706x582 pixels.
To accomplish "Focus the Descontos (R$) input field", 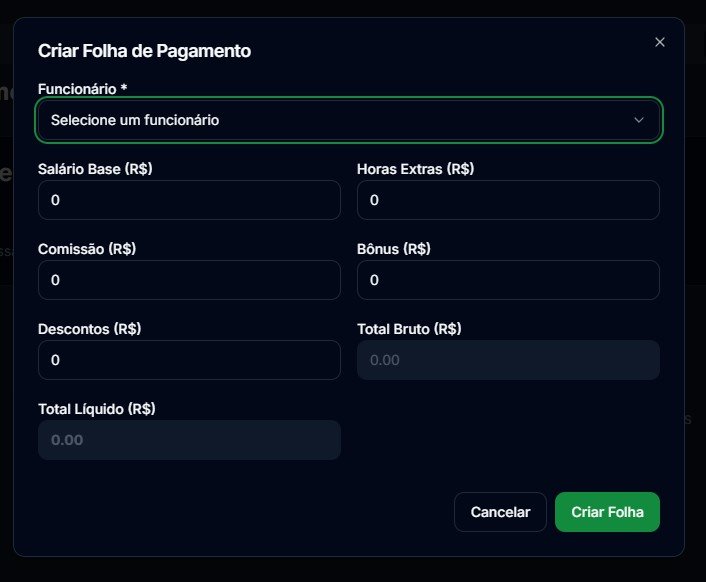I will point(189,360).
